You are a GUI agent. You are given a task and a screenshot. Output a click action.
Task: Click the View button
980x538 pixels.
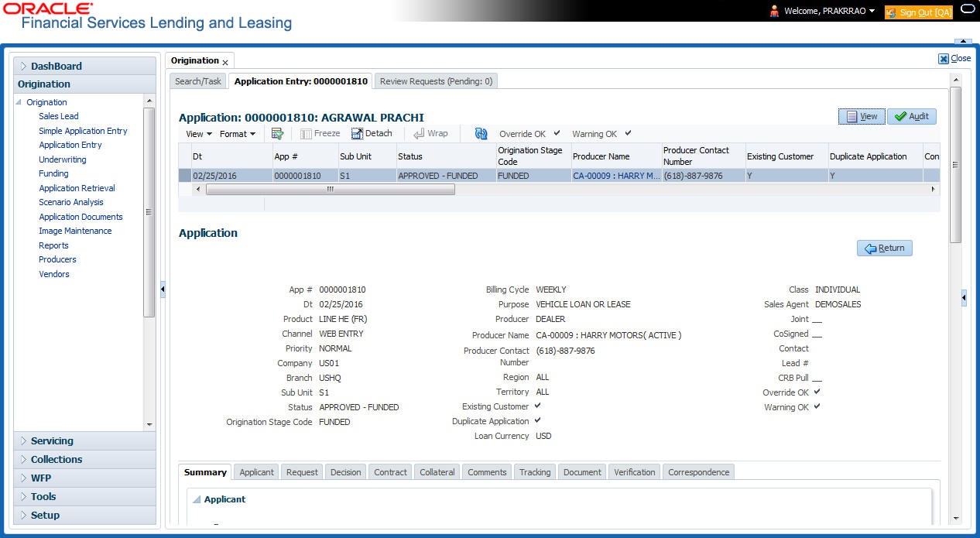pos(862,116)
